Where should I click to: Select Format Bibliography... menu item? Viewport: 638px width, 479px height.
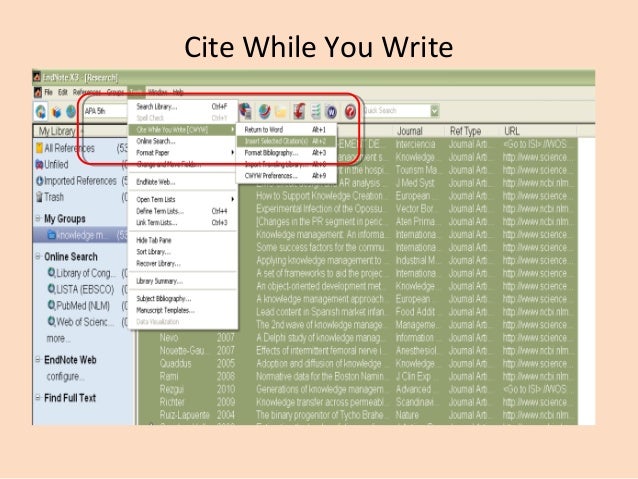[286, 153]
